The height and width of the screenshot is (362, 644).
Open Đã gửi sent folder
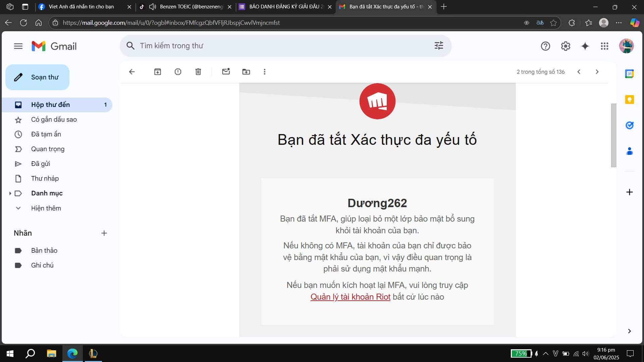coord(57,164)
